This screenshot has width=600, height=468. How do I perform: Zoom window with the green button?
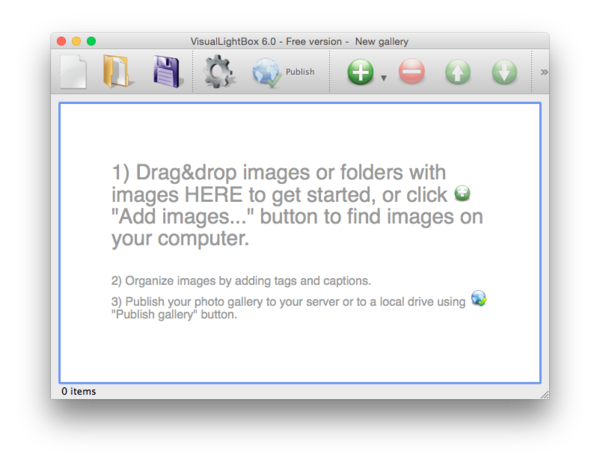(x=91, y=41)
